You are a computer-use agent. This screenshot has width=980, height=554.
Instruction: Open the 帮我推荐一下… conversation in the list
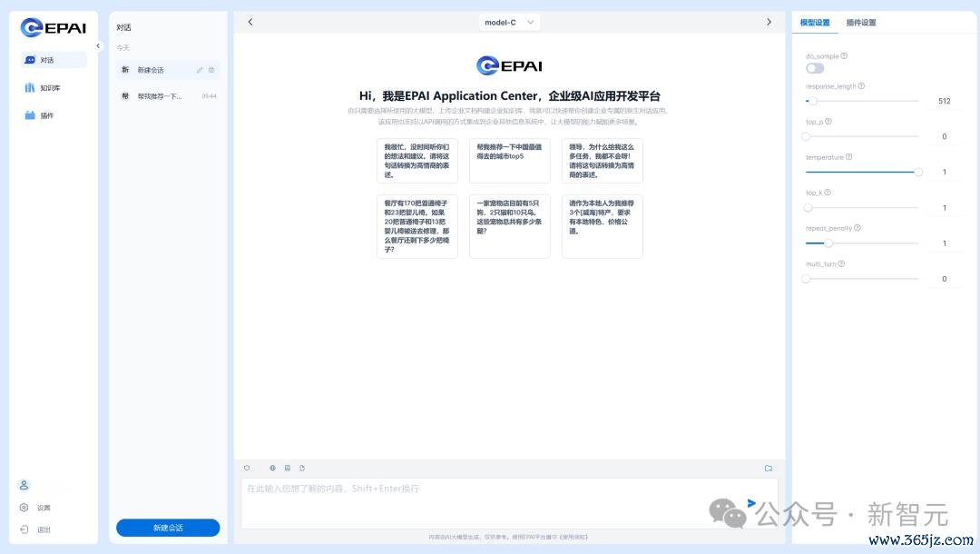[x=168, y=96]
